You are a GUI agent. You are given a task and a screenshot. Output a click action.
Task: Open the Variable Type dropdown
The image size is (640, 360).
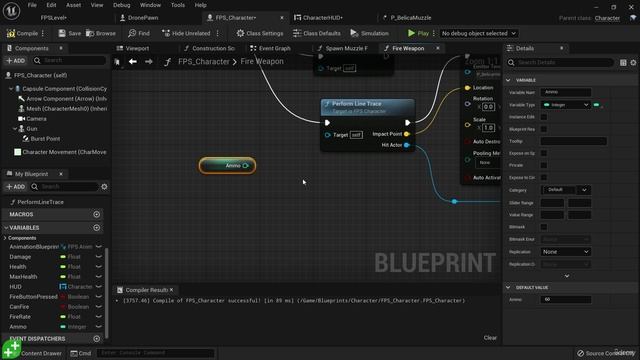tap(566, 105)
